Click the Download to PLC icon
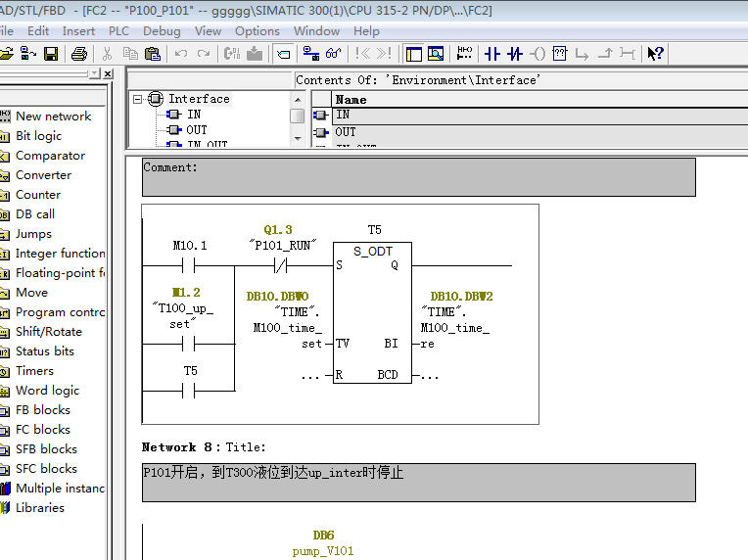 (255, 54)
